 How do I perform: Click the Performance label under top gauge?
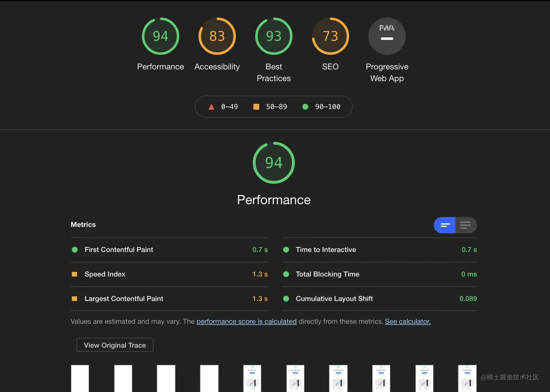160,67
